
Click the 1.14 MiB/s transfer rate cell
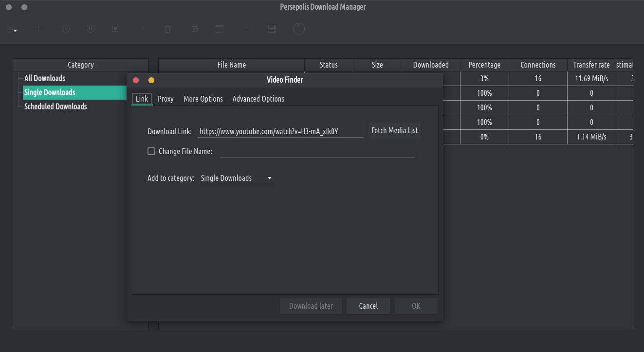tap(591, 137)
